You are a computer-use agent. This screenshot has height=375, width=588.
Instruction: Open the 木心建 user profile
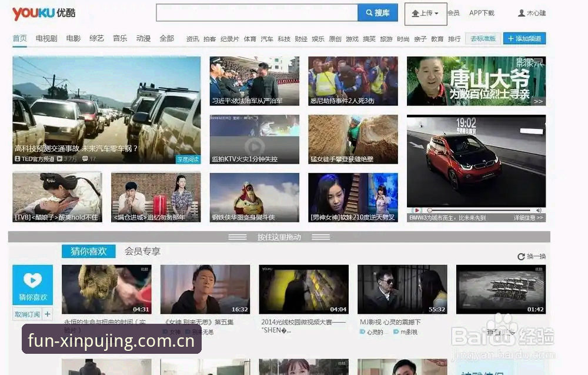[532, 13]
